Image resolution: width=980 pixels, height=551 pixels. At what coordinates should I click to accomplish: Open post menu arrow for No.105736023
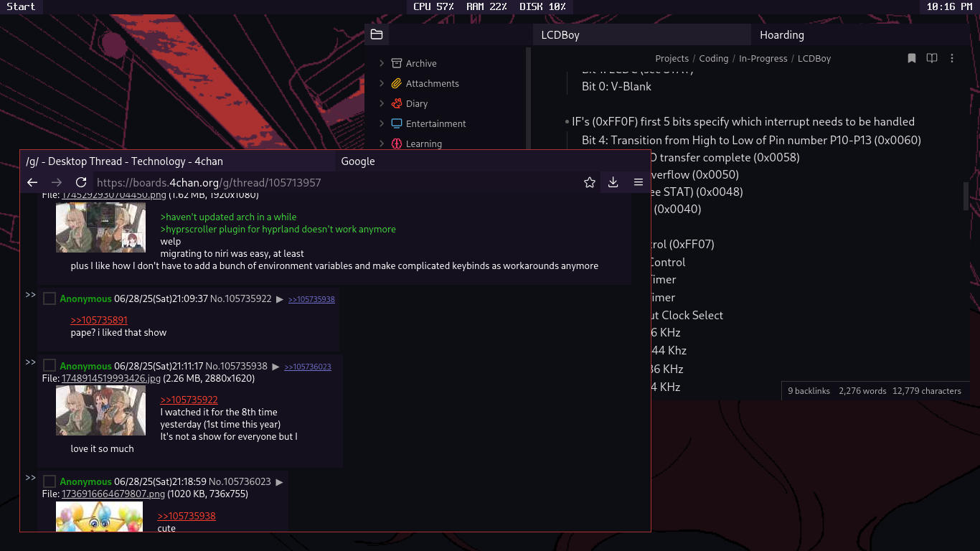[x=279, y=482]
